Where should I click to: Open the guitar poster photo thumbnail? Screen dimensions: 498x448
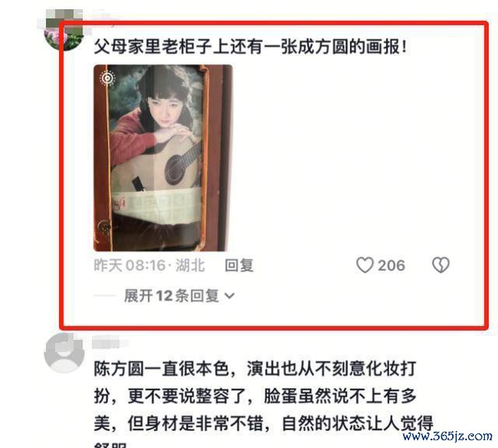[163, 158]
